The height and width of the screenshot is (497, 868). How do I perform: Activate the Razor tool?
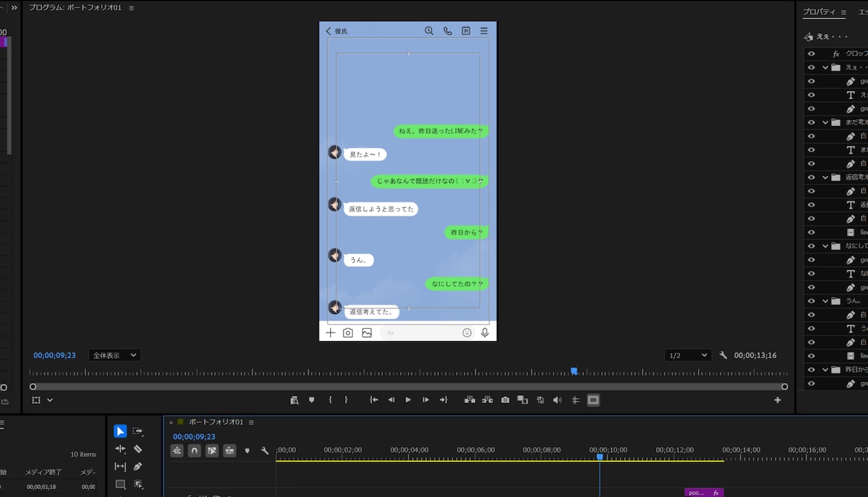138,449
